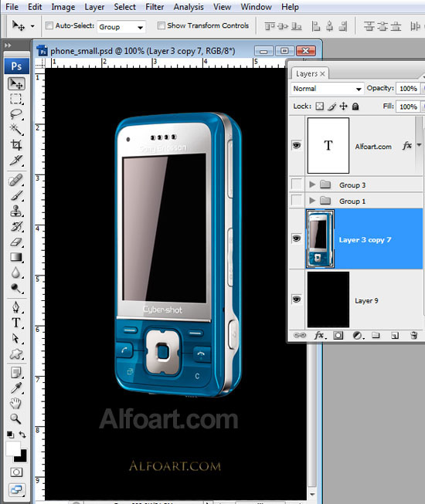The height and width of the screenshot is (504, 425).
Task: Show the Group 3 layer group
Action: coord(297,184)
